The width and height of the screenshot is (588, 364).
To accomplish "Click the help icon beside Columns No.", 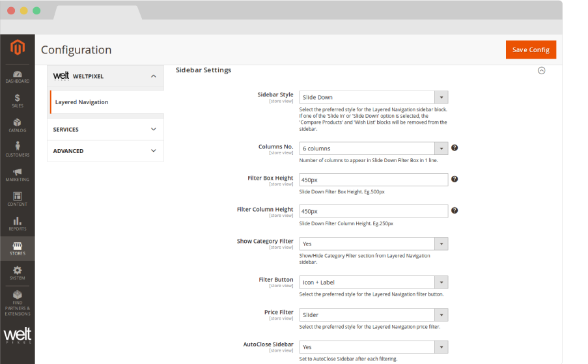I will [455, 148].
